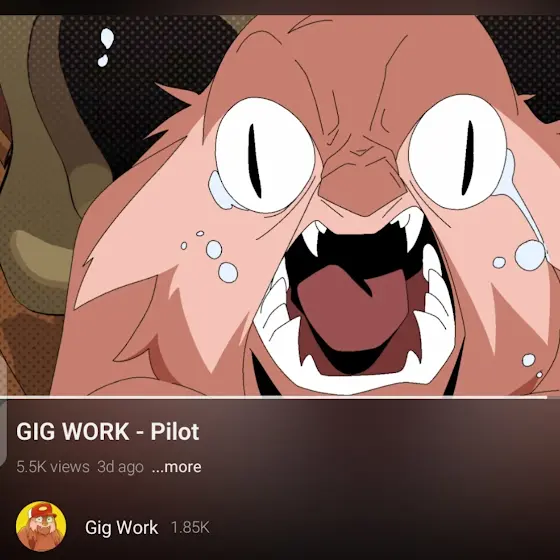Image resolution: width=560 pixels, height=560 pixels.
Task: Seek using the white video progress bar
Action: 273,397
